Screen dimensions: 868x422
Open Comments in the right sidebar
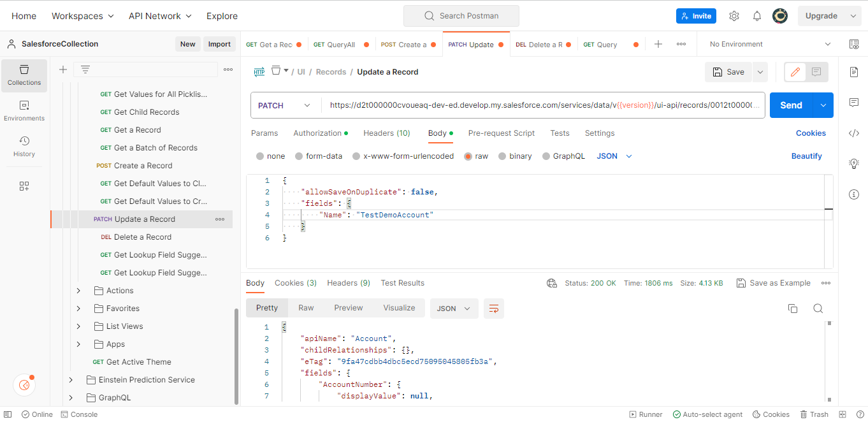click(854, 103)
